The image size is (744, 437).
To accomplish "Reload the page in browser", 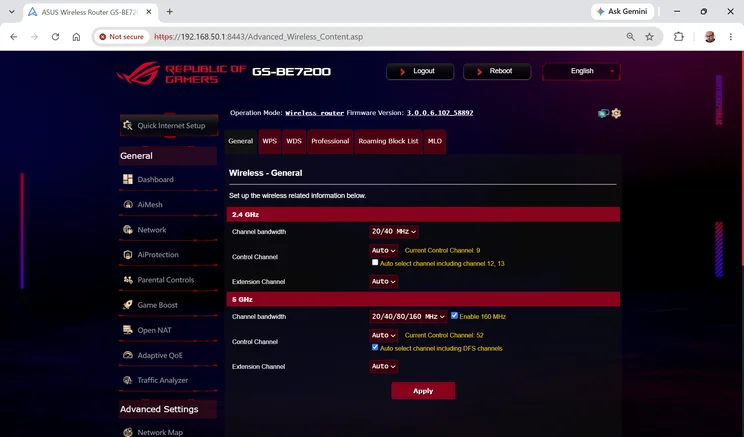I will (56, 37).
